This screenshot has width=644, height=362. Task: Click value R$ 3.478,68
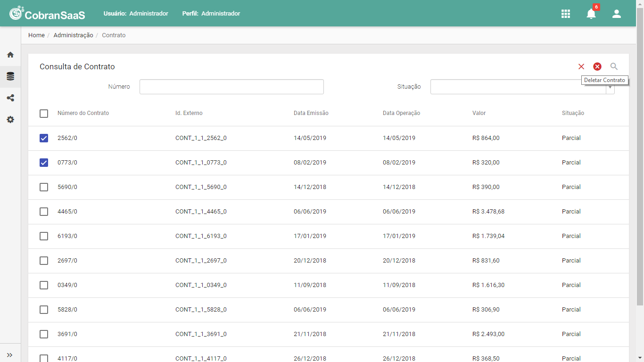(x=488, y=212)
